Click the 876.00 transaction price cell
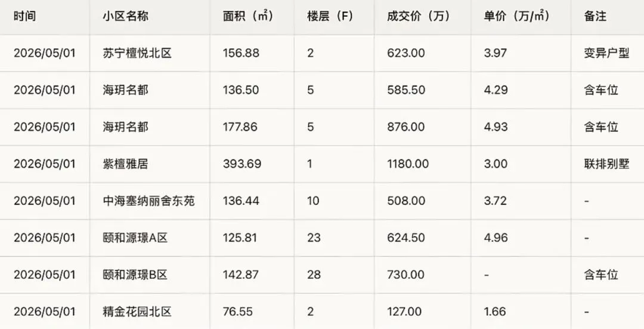 point(406,127)
